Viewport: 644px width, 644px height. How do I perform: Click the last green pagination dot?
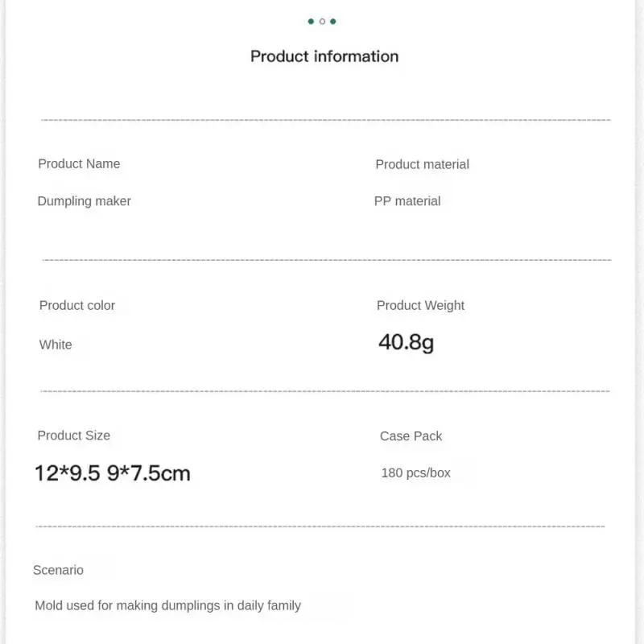[x=333, y=22]
